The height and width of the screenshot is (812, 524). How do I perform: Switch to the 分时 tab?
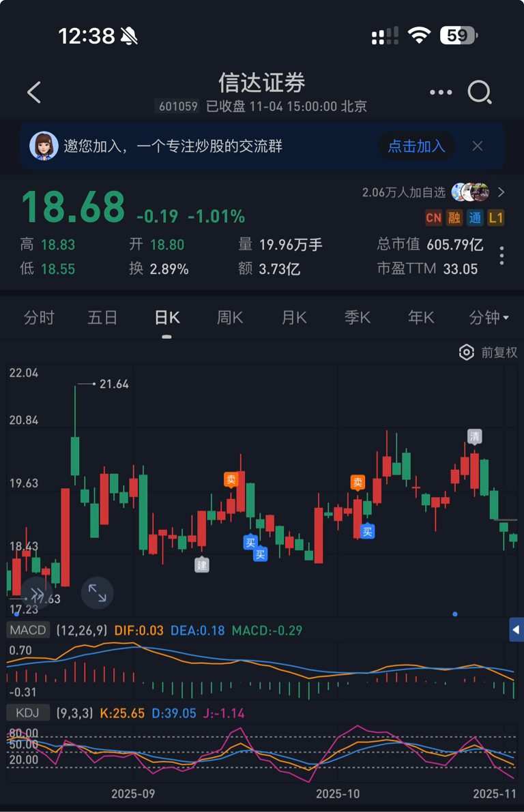pos(39,318)
